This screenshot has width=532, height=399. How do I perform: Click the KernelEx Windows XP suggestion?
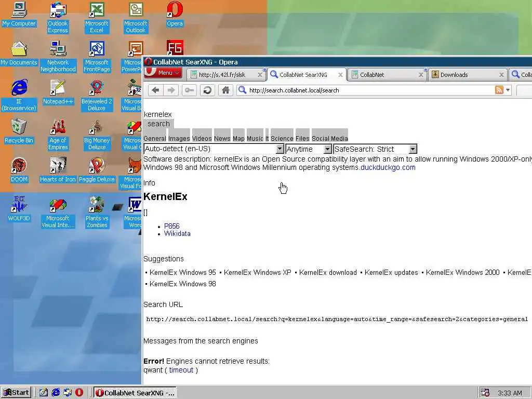click(258, 272)
